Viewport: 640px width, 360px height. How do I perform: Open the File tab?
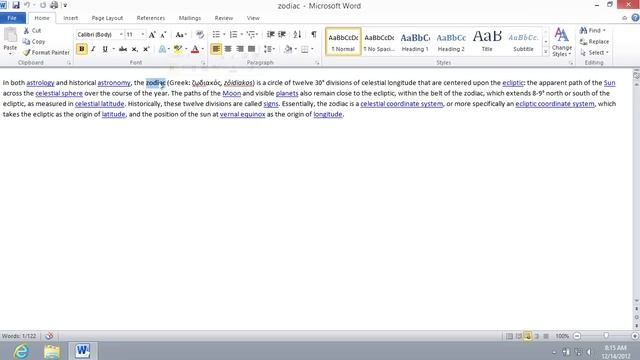(12, 18)
